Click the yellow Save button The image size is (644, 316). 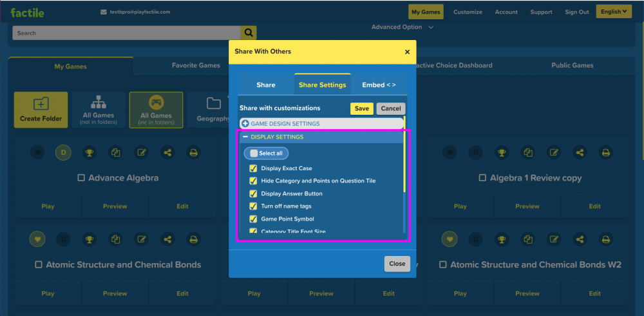click(x=362, y=108)
